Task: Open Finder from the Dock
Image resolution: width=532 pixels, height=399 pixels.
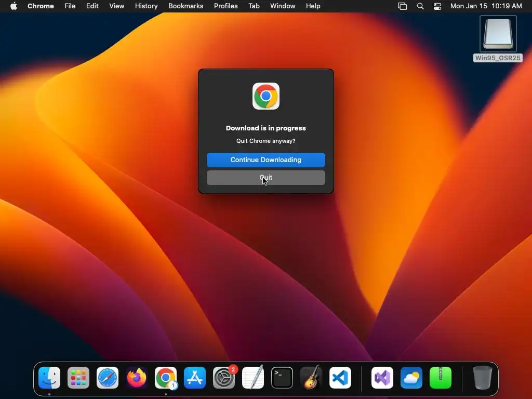Action: coord(49,378)
